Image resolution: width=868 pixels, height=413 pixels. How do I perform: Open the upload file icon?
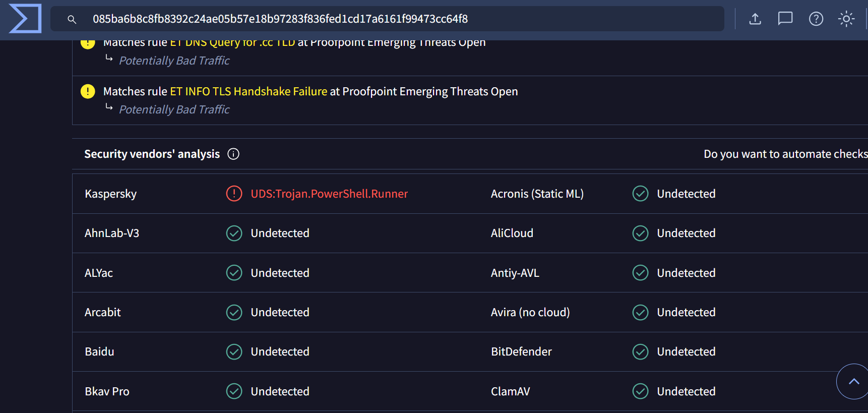click(x=755, y=19)
